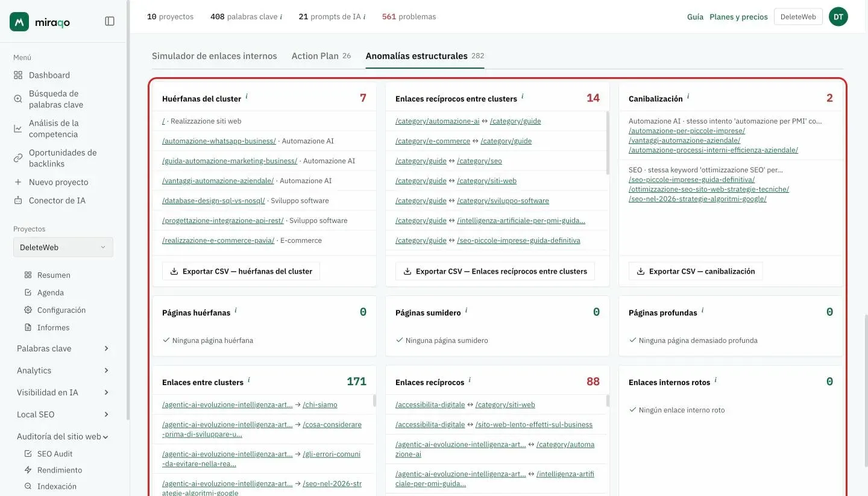Viewport: 868px width, 496px height.
Task: Click the Enlaces entre clusters list scrollbar
Action: coord(374,401)
